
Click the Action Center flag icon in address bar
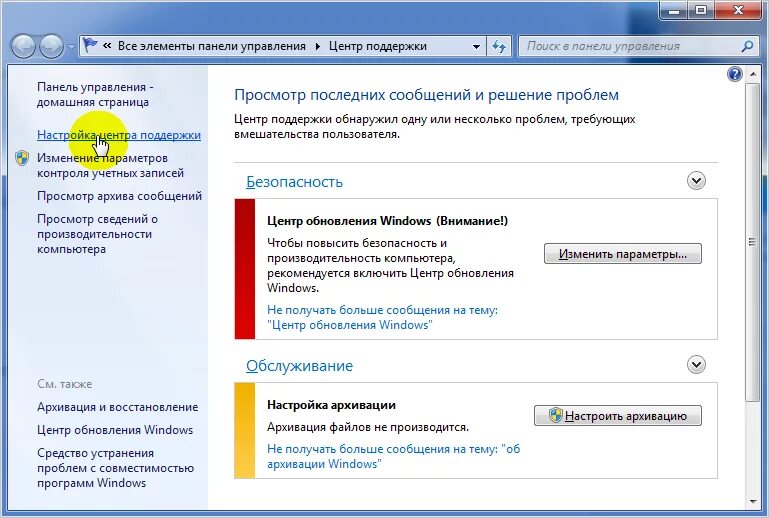(x=90, y=46)
